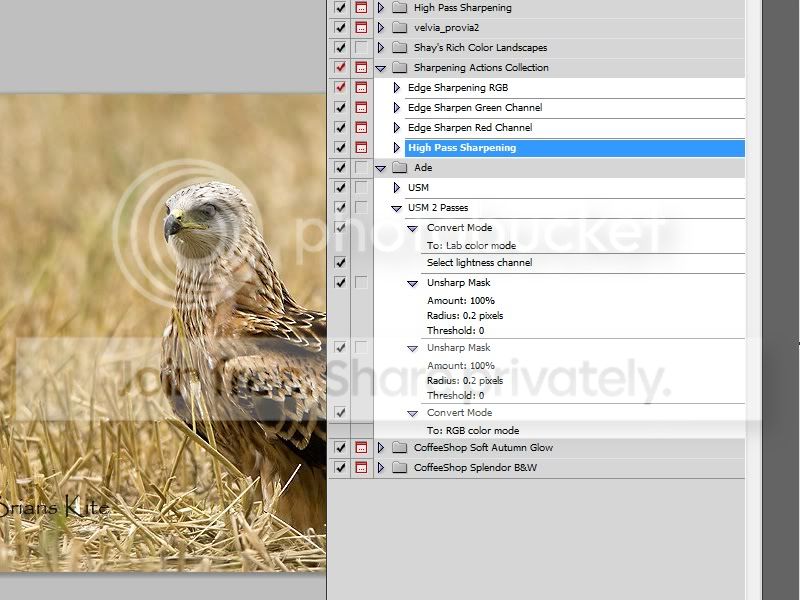The width and height of the screenshot is (800, 600).
Task: Uncheck the Select lightness channel step
Action: point(341,263)
